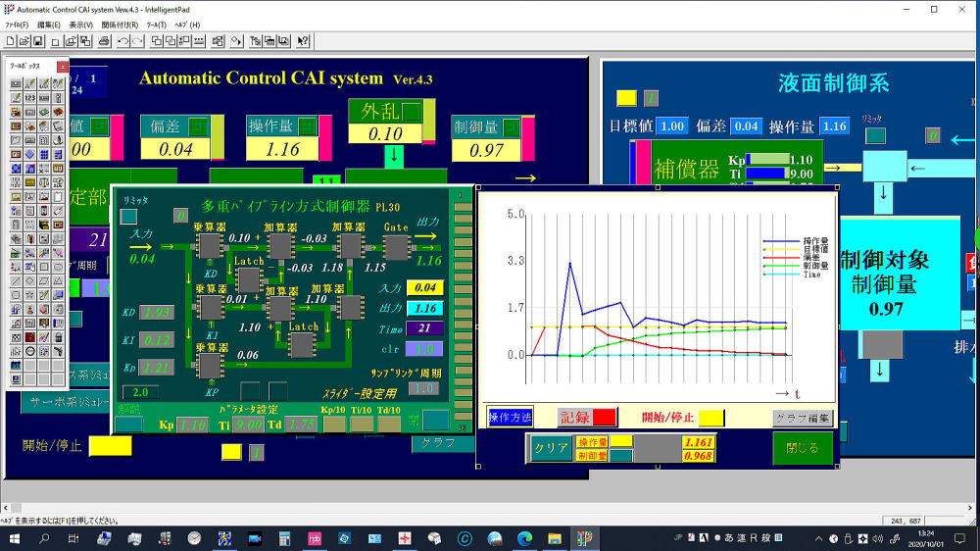The height and width of the screenshot is (551, 980).
Task: Close the toolbox palette window
Action: coord(63,66)
